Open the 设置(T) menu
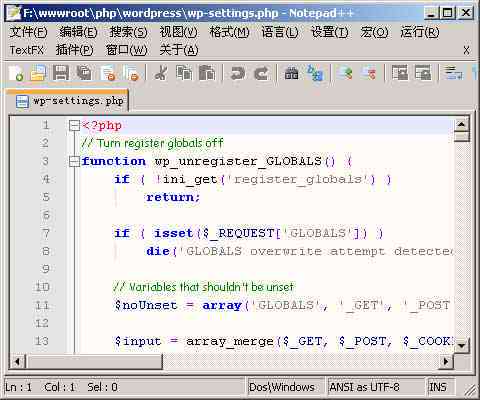 pyautogui.click(x=329, y=32)
